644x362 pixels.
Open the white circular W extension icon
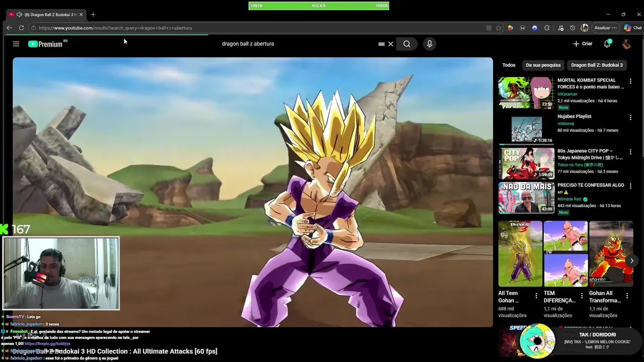pos(522,28)
